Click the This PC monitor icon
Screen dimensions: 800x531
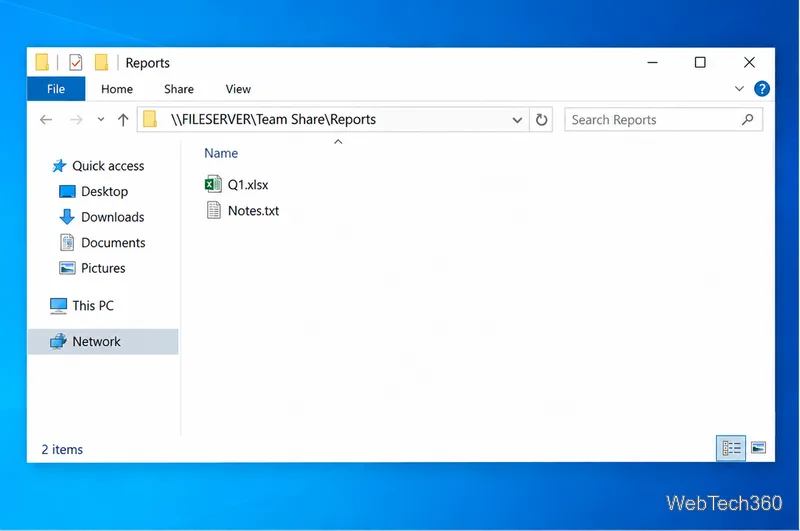click(58, 306)
